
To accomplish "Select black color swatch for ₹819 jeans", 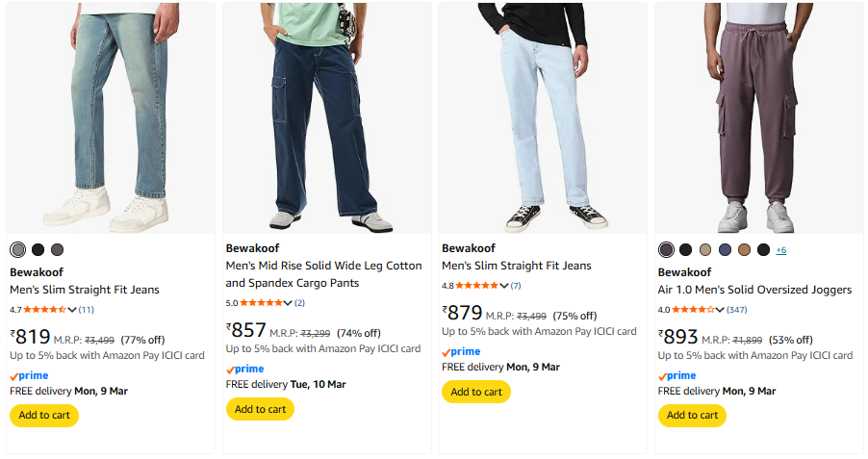I will tap(38, 250).
